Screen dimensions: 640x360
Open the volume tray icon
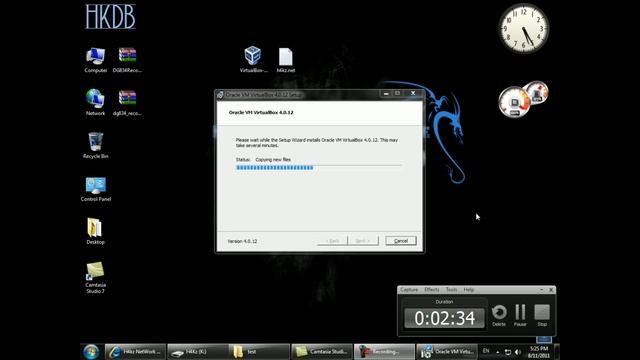[x=518, y=352]
